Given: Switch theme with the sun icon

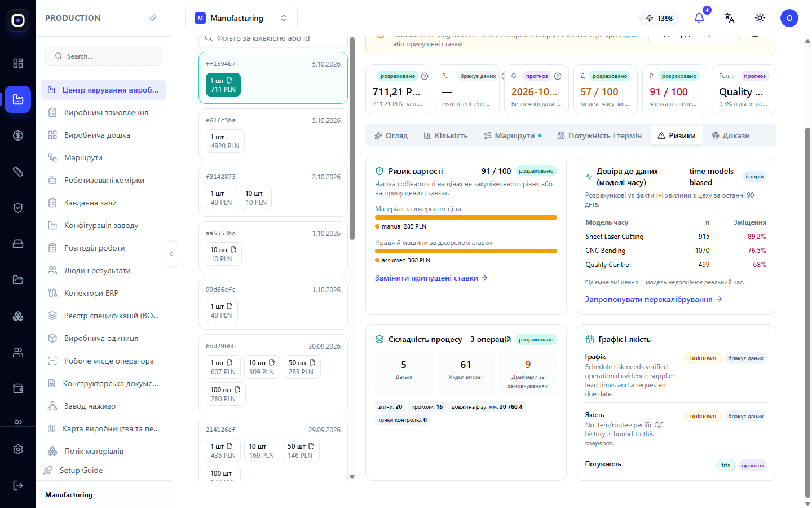Looking at the screenshot, I should (x=760, y=18).
